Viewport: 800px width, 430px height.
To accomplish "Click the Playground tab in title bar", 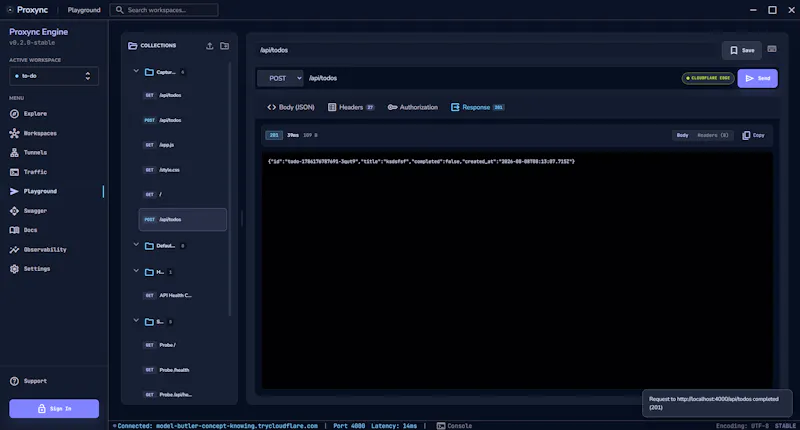I will pos(84,10).
